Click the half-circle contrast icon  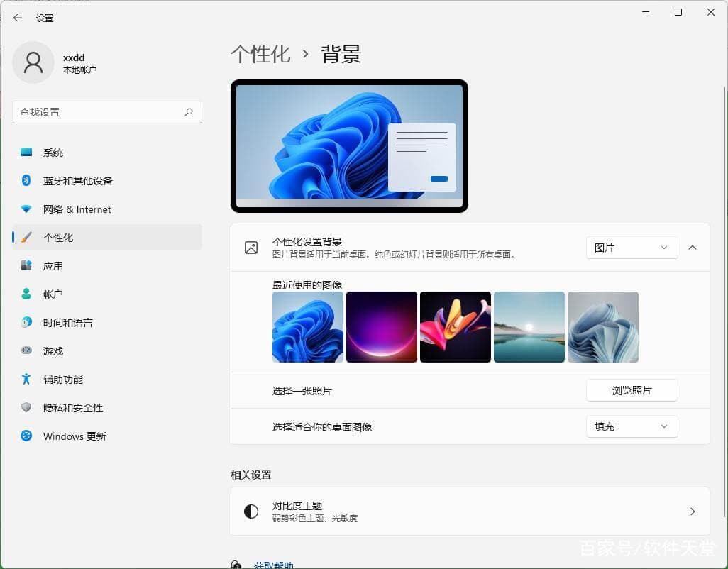(x=251, y=511)
